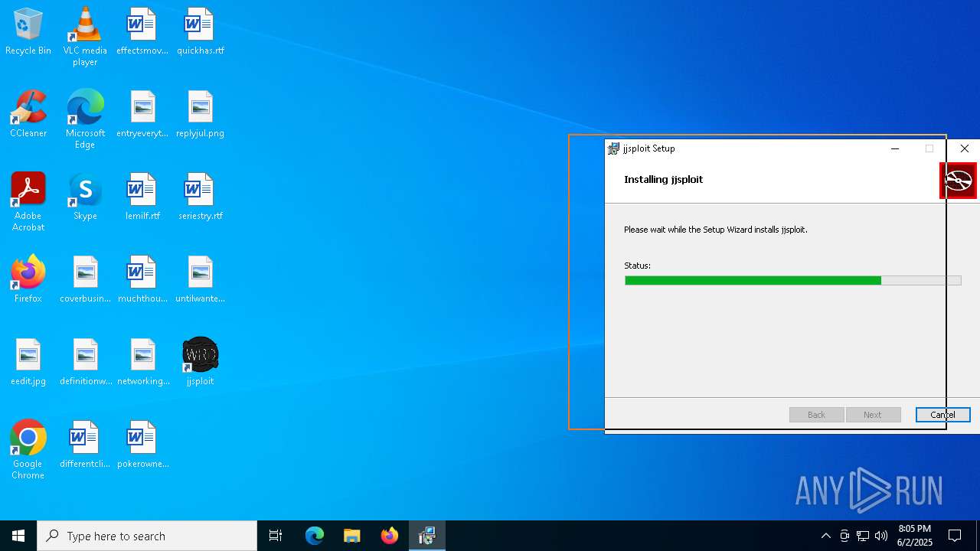Select the CCleaner desktop shortcut
This screenshot has width=980, height=551.
pyautogui.click(x=28, y=114)
